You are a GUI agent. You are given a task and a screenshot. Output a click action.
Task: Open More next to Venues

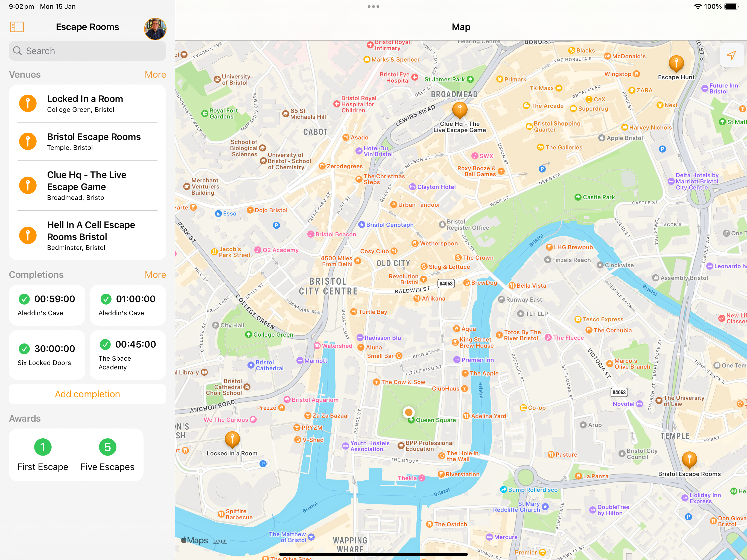click(x=155, y=74)
